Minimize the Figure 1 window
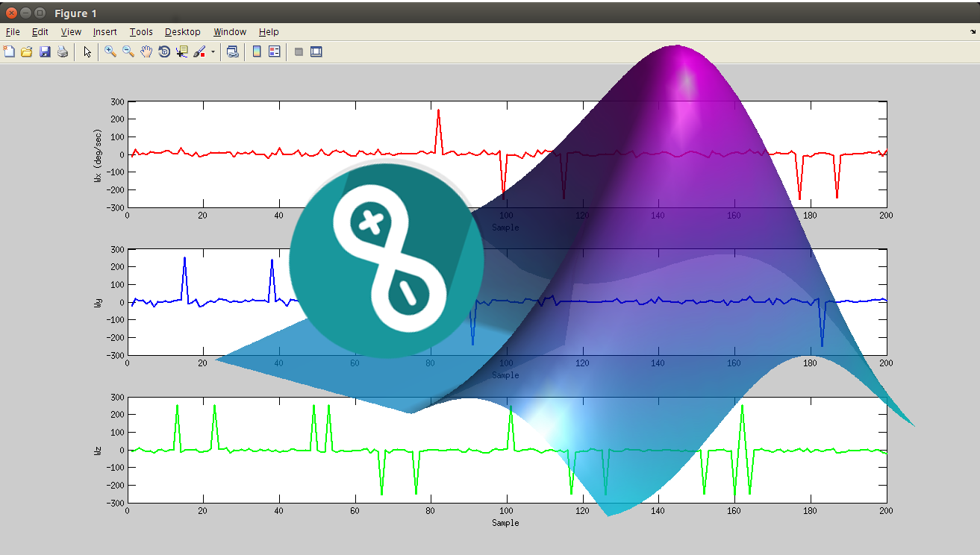The height and width of the screenshot is (555, 980). pyautogui.click(x=25, y=13)
